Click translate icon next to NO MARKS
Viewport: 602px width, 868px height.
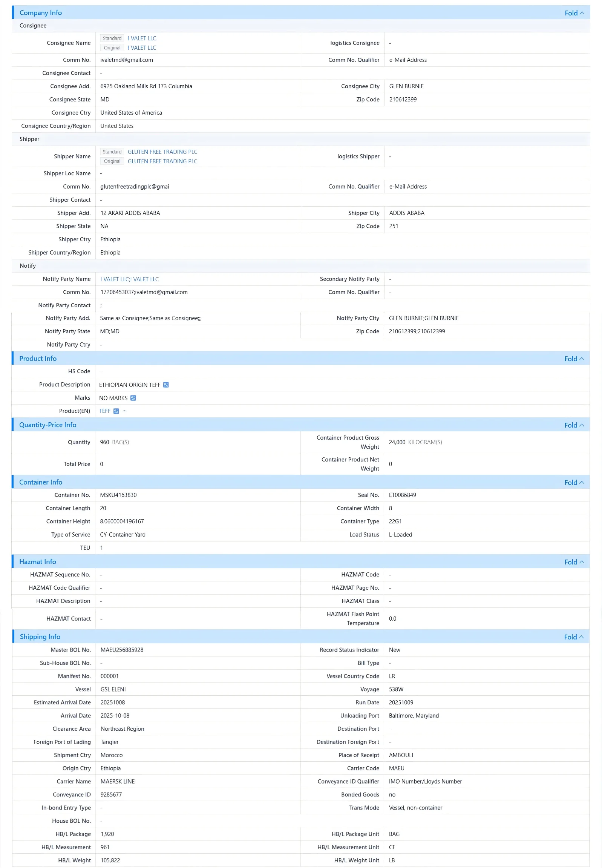(133, 398)
